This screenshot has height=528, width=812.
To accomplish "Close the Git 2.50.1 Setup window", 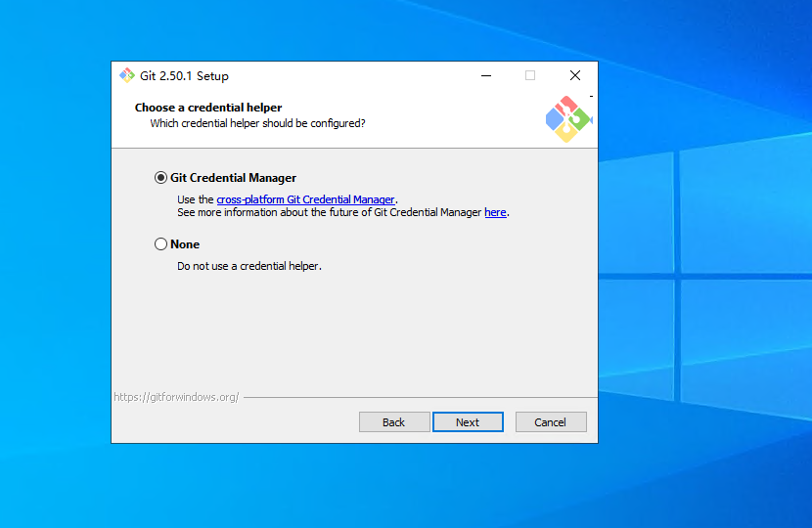I will pos(575,75).
